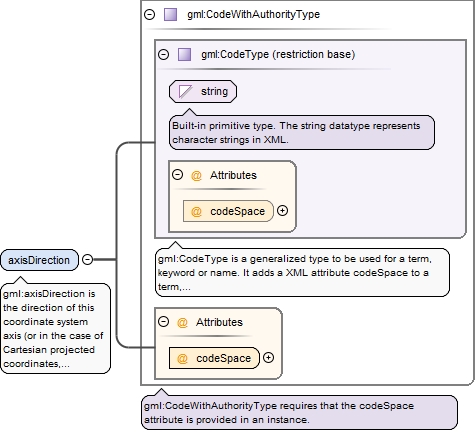Click the purple square icon beside gml:CodeWithAuthorityType
The width and height of the screenshot is (476, 433).
pyautogui.click(x=170, y=15)
